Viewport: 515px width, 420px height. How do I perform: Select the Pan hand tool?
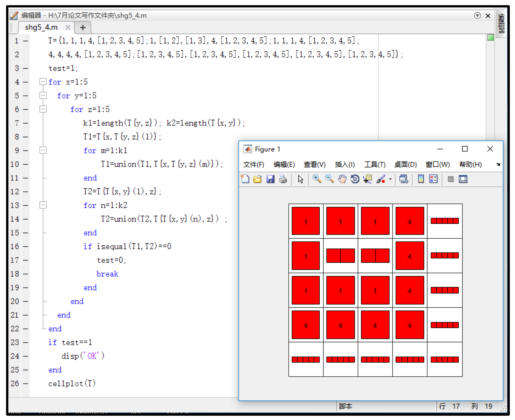pos(342,179)
